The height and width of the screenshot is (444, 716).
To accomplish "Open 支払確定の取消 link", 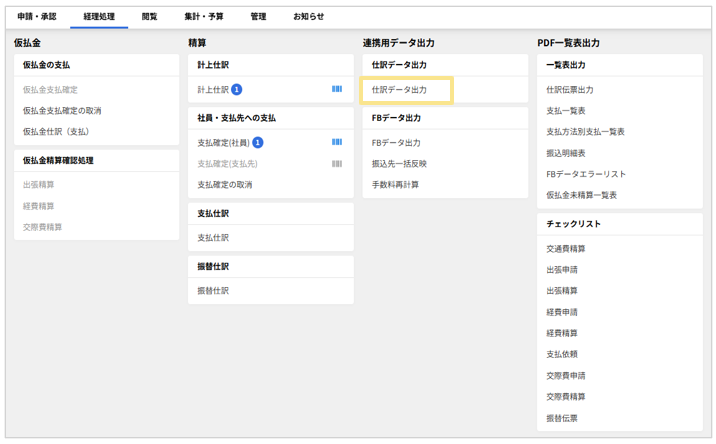I will click(x=225, y=185).
